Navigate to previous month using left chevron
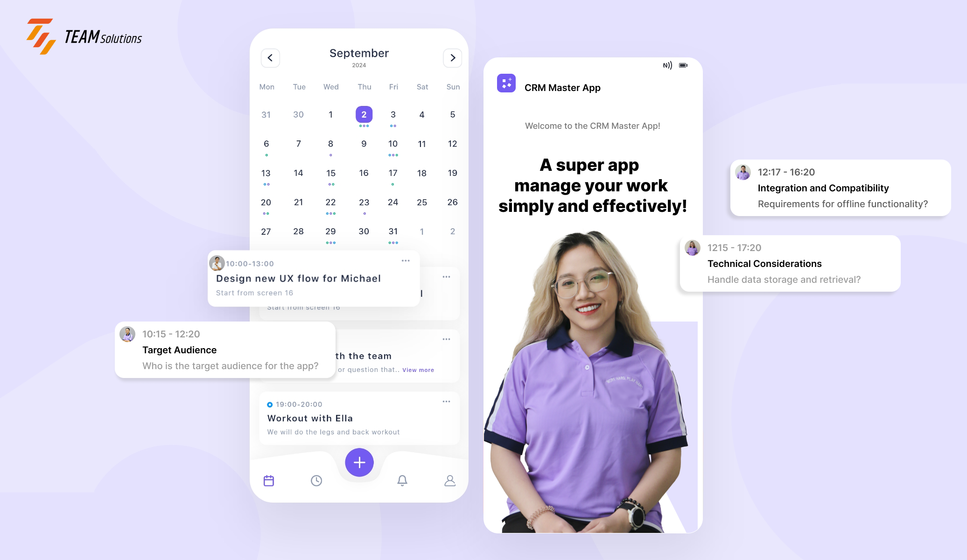This screenshot has height=560, width=967. pyautogui.click(x=271, y=57)
